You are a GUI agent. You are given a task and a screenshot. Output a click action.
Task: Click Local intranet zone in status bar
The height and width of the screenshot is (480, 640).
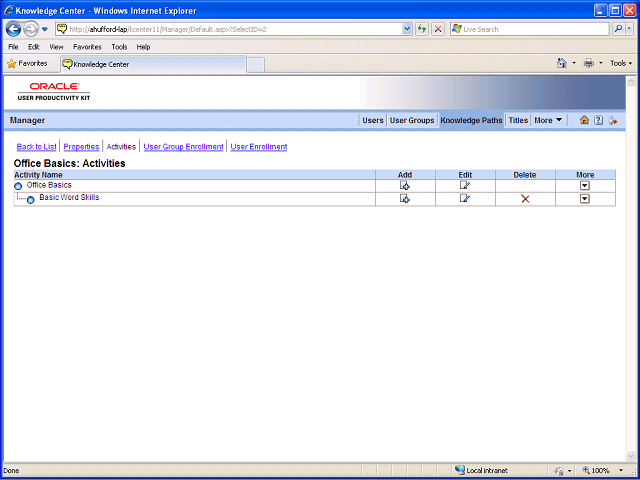tap(481, 471)
